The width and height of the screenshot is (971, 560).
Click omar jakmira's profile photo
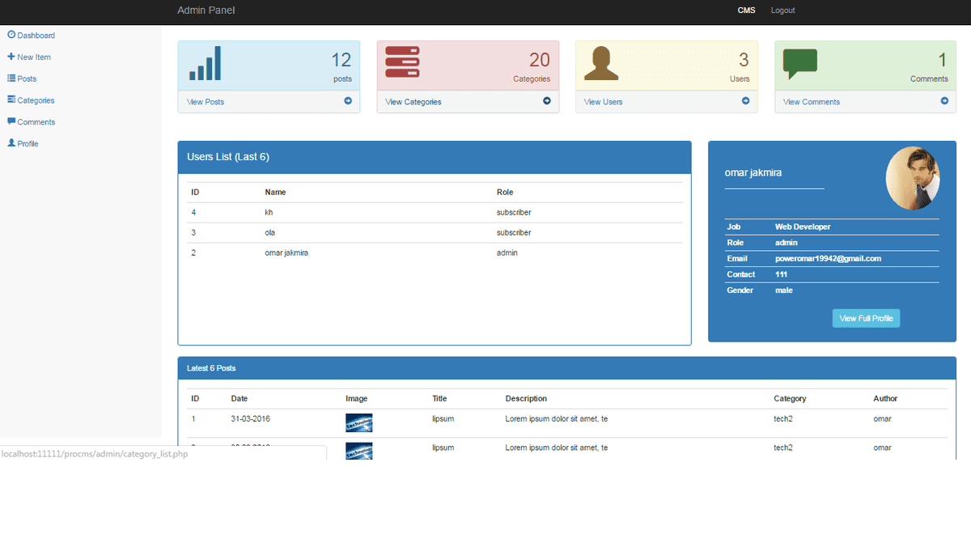pyautogui.click(x=913, y=178)
